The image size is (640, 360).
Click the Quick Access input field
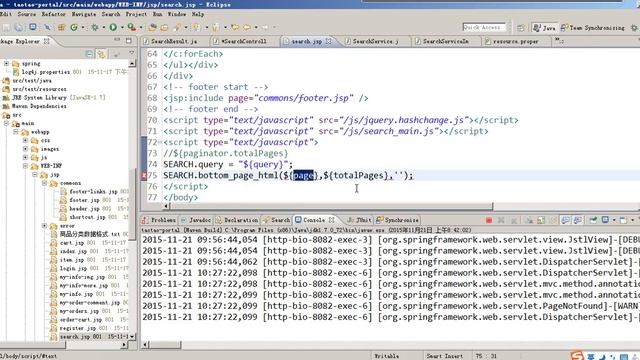tap(484, 27)
